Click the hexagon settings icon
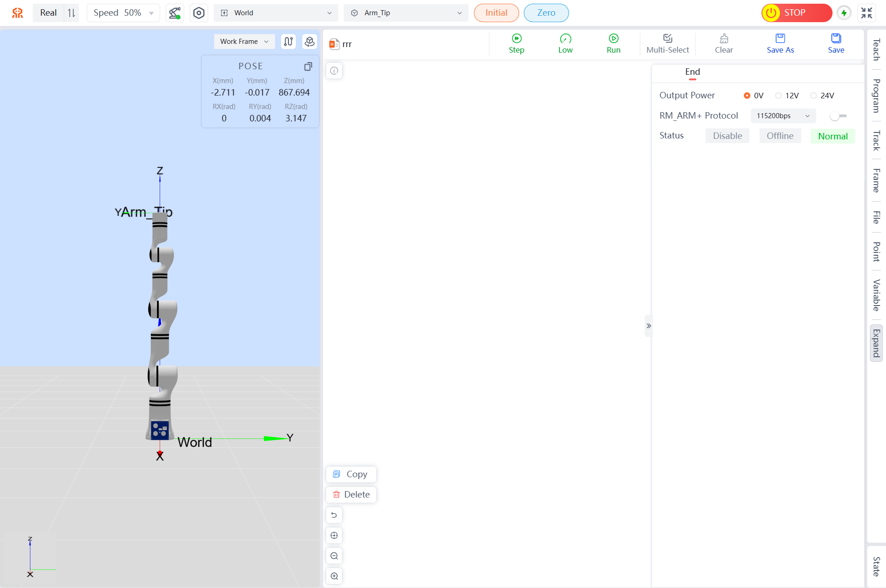The image size is (886, 588). 199,13
